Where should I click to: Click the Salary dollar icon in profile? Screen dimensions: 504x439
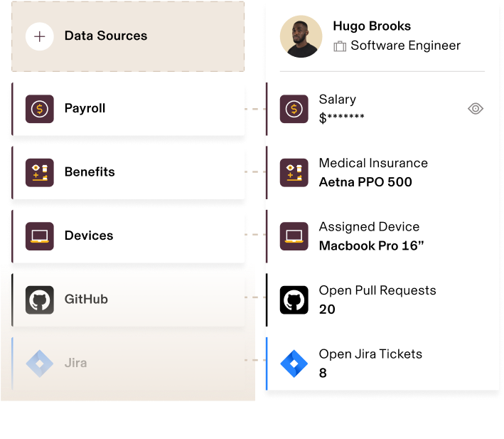pyautogui.click(x=294, y=109)
